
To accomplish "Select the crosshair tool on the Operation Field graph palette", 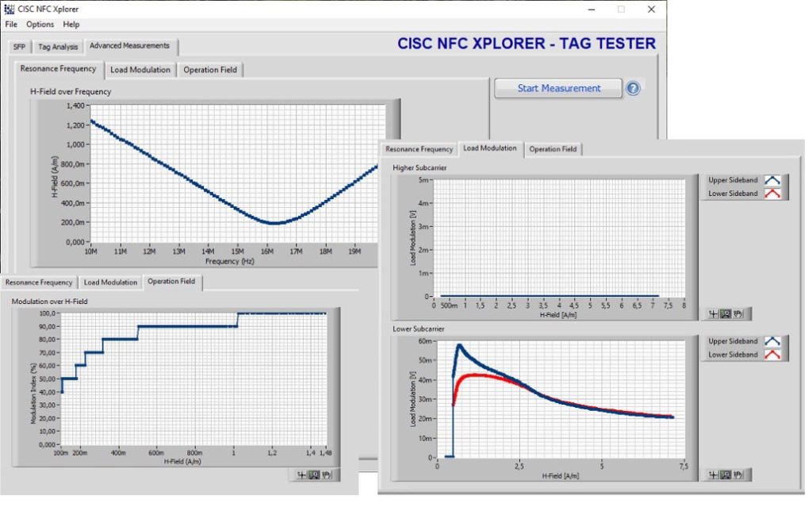I will click(x=303, y=473).
